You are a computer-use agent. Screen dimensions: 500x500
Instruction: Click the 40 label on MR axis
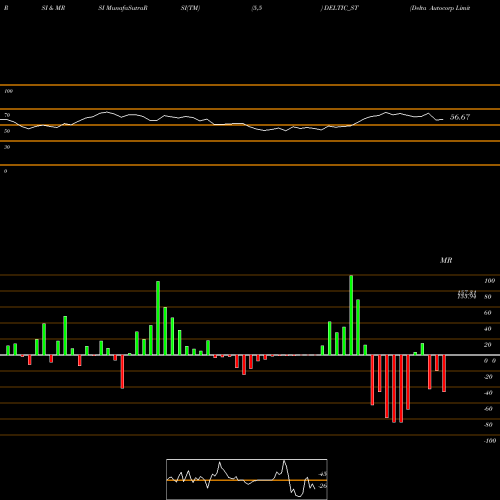pyautogui.click(x=488, y=329)
